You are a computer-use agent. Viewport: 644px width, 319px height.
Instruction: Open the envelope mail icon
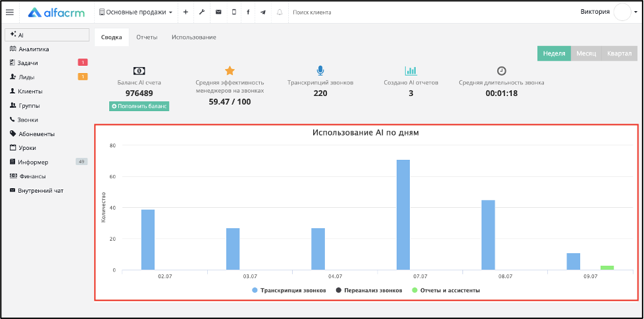(x=218, y=12)
